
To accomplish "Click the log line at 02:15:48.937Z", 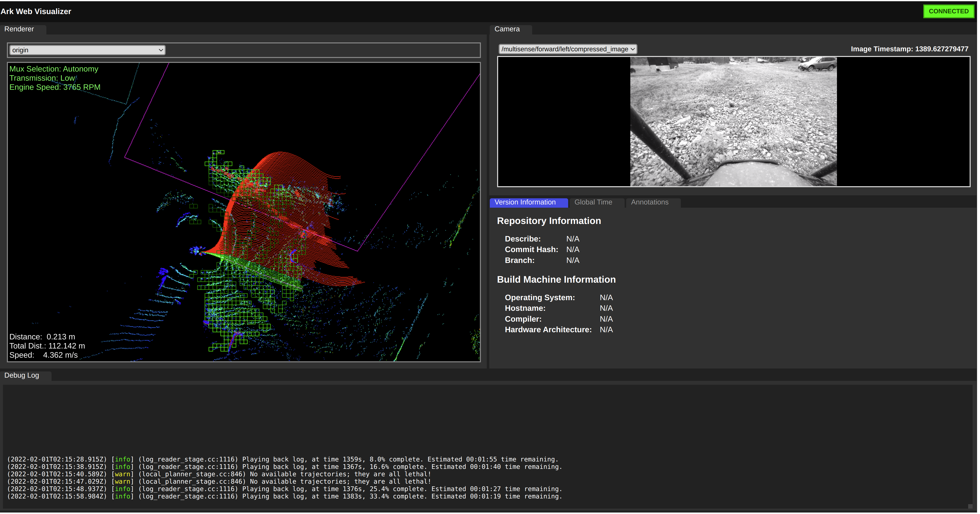I will [x=285, y=489].
